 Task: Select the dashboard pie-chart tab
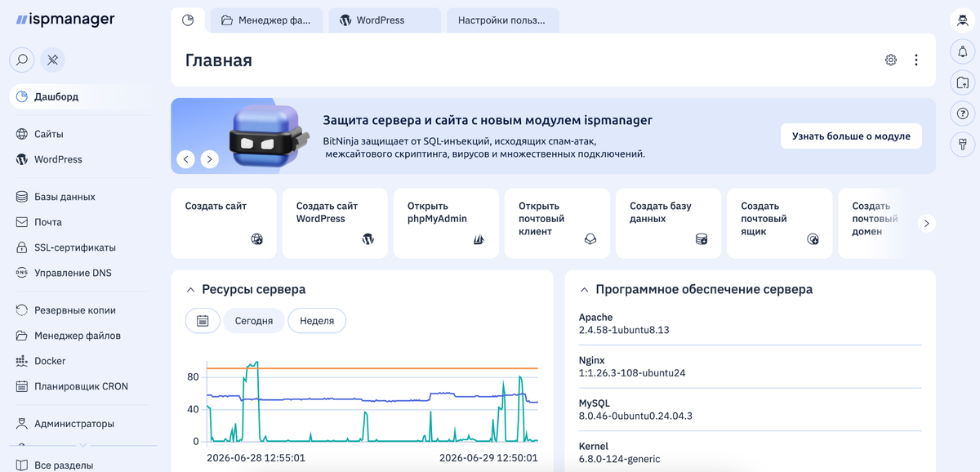[x=188, y=20]
